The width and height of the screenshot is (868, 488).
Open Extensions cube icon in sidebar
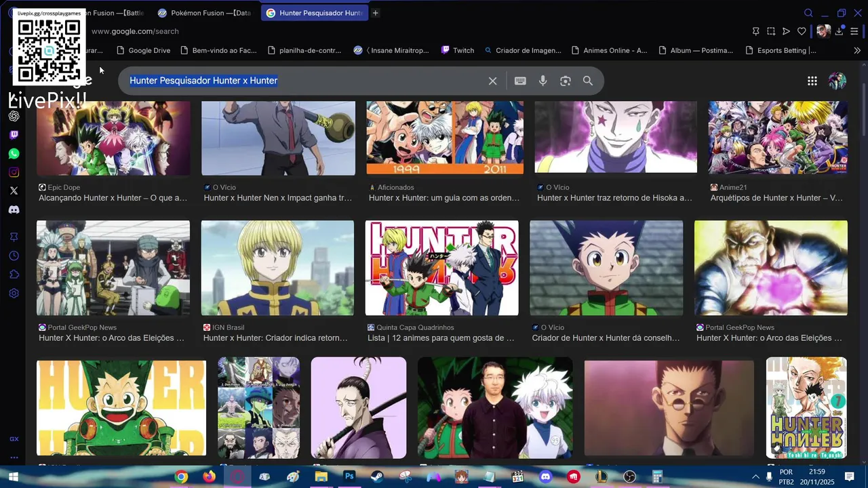point(14,274)
